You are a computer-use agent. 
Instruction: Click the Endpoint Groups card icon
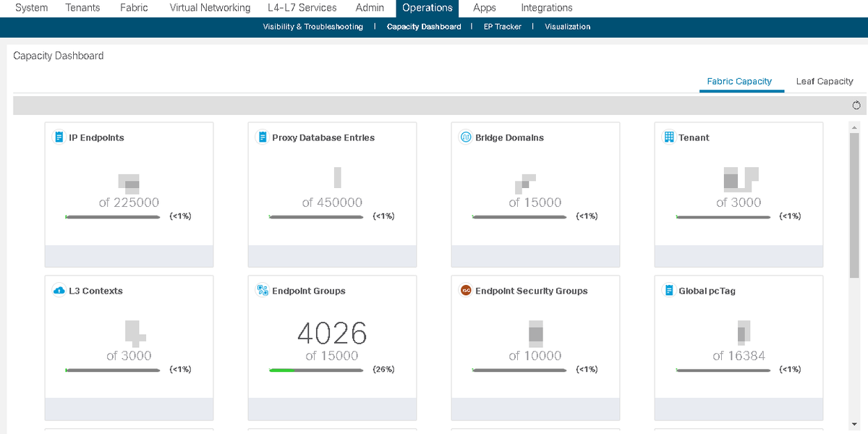pos(263,290)
